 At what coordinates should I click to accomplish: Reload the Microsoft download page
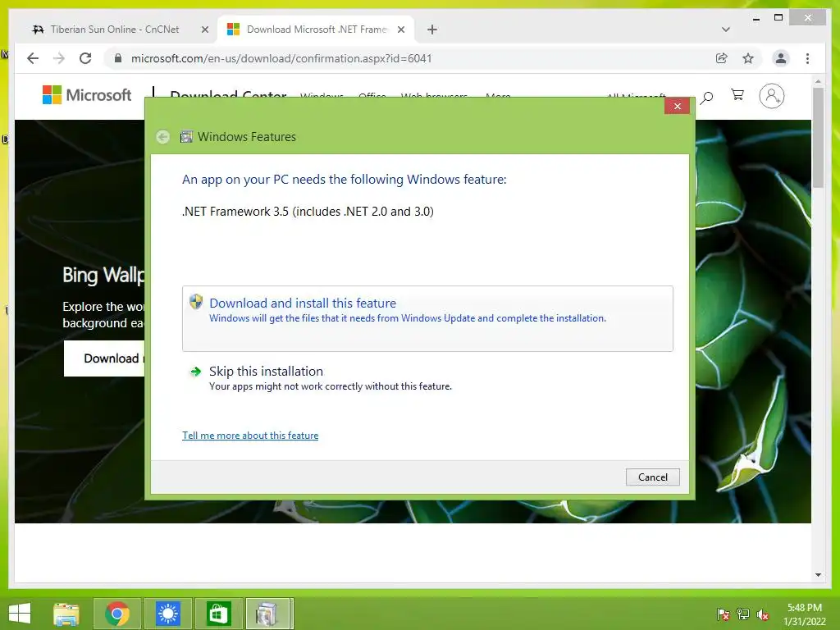point(85,58)
